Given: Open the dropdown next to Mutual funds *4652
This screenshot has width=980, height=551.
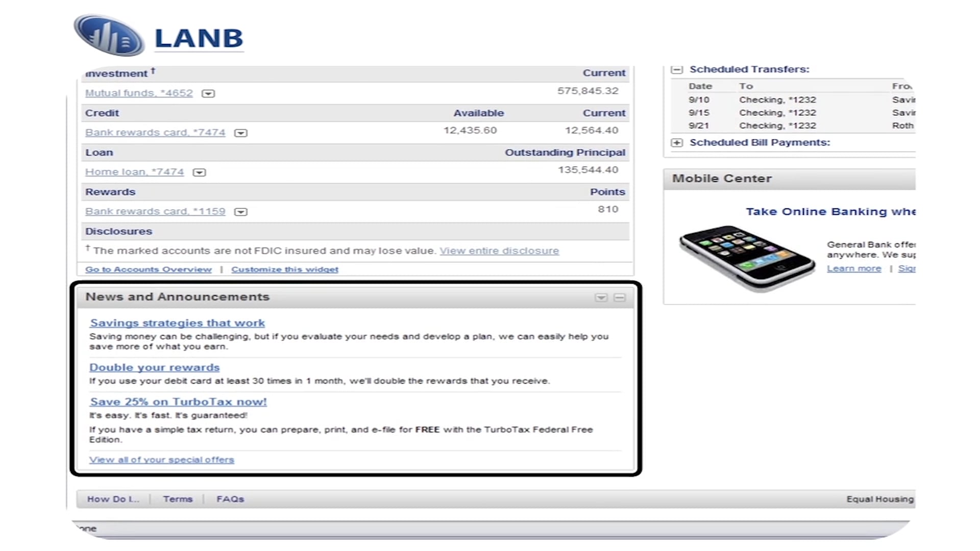Looking at the screenshot, I should 209,93.
